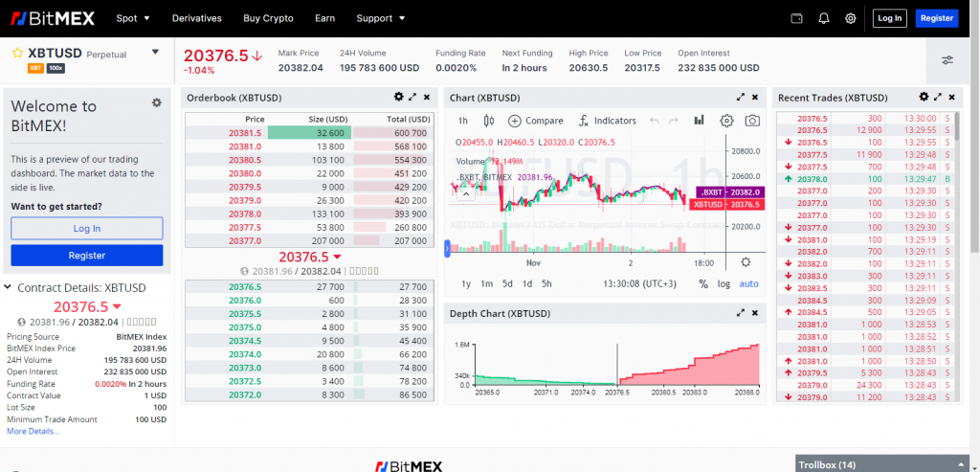Viewport: 980px width, 472px height.
Task: Click the 13:30:00 trade row
Action: pos(865,118)
